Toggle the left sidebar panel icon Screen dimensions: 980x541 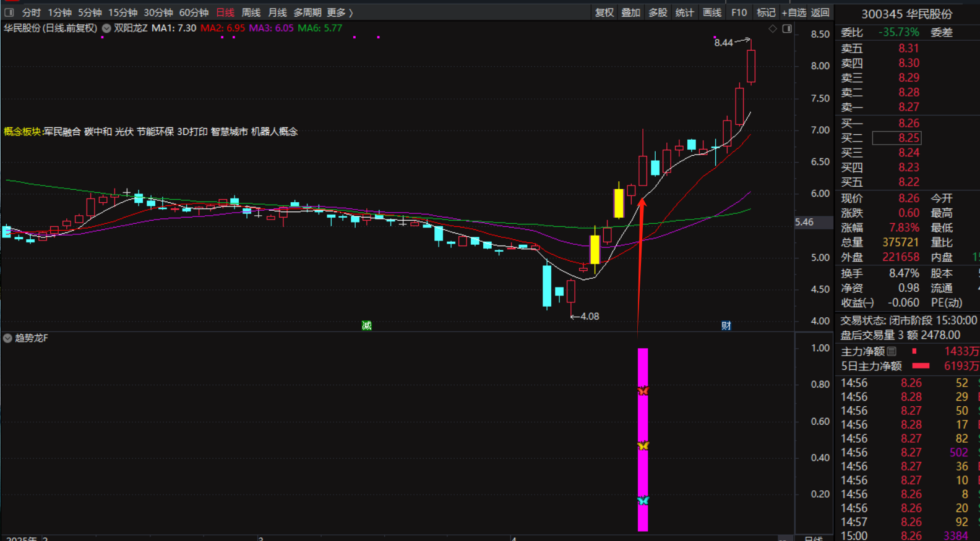(9, 12)
